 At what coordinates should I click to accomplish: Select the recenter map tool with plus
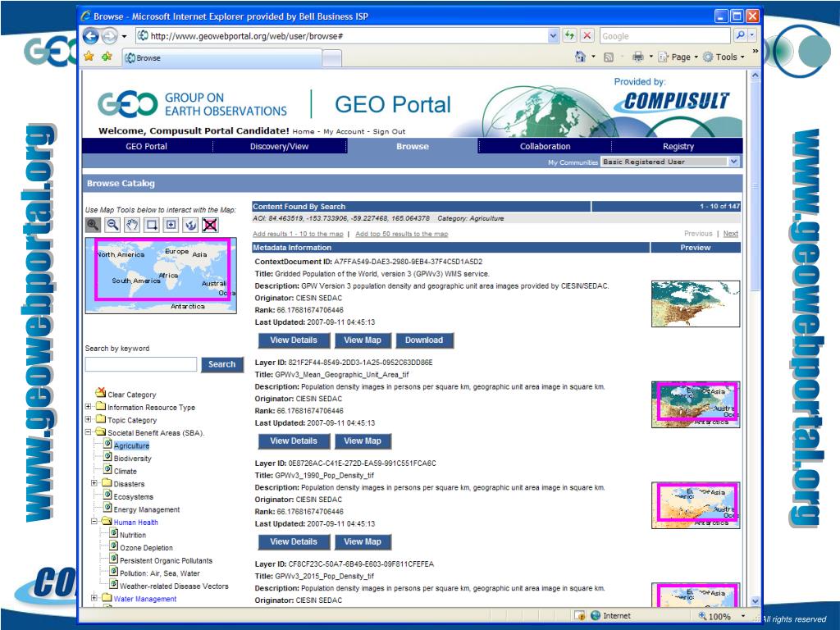tap(171, 225)
